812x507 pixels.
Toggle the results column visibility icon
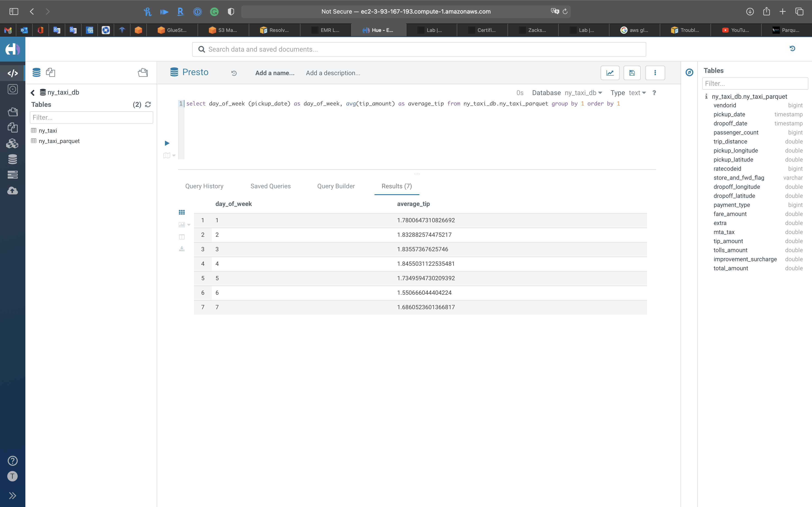pos(182,237)
